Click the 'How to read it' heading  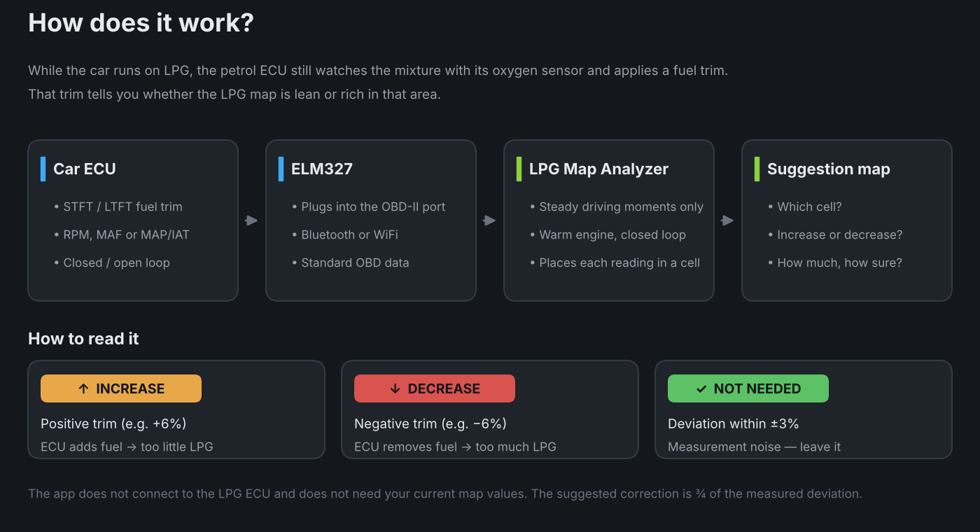[83, 339]
